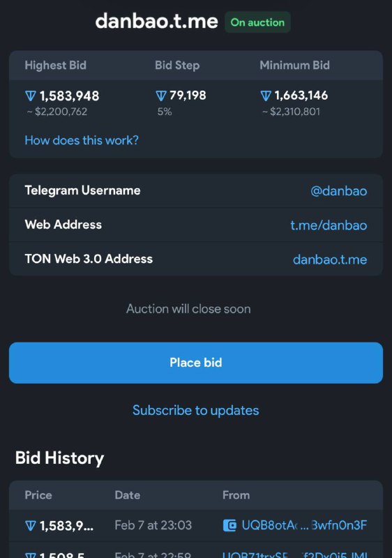Click the On auction status badge
This screenshot has width=392, height=558.
pos(257,22)
